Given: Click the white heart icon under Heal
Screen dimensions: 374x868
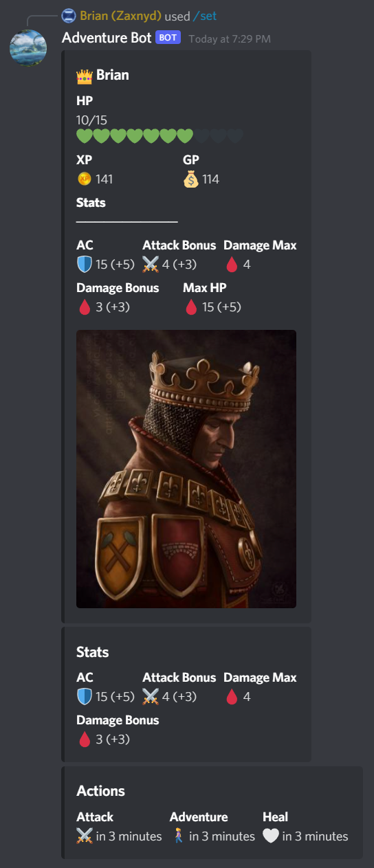Looking at the screenshot, I should pos(271,836).
